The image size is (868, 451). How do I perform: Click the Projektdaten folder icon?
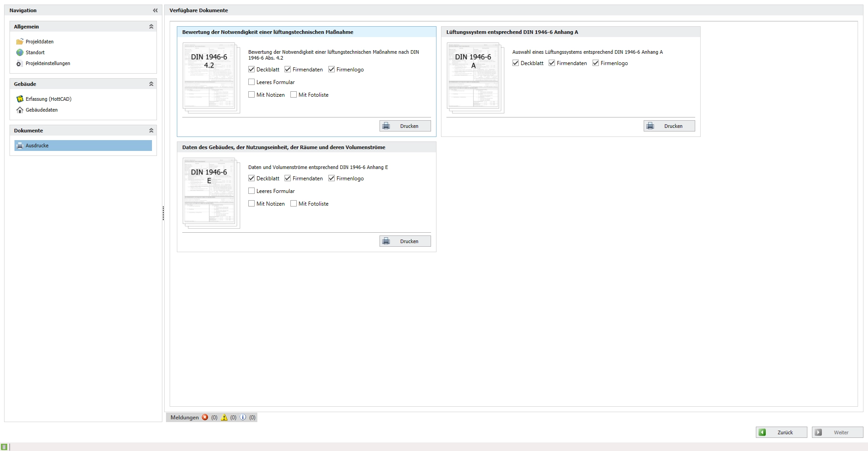pyautogui.click(x=19, y=42)
